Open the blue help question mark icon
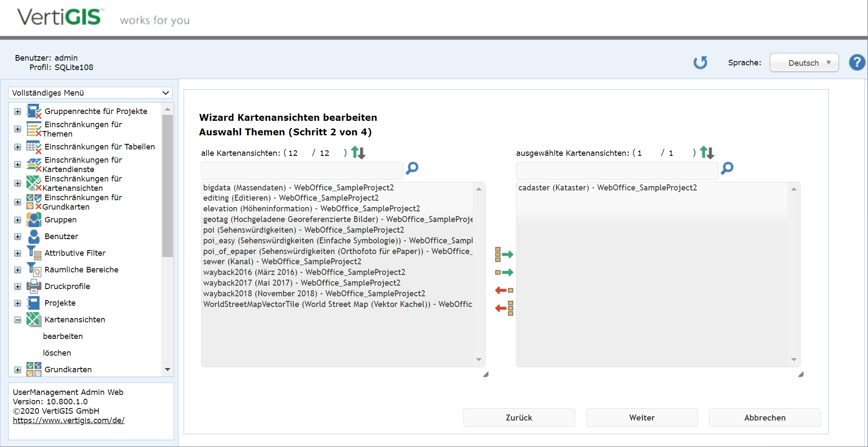Viewport: 868px width, 447px height. 856,63
